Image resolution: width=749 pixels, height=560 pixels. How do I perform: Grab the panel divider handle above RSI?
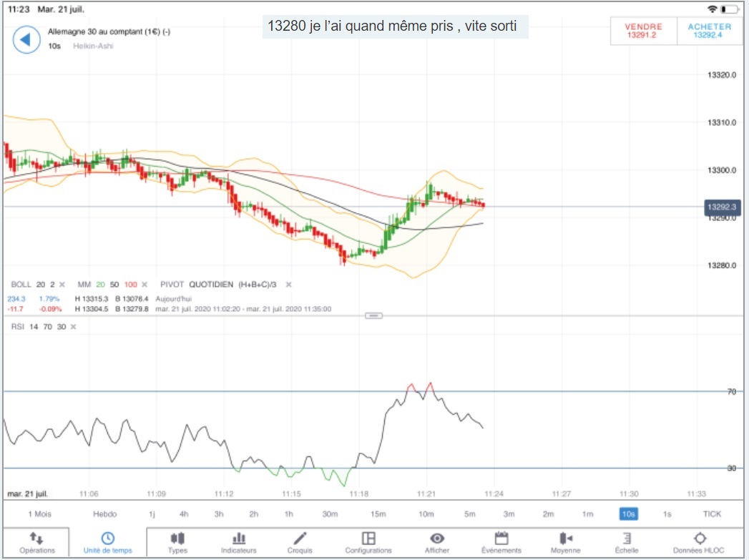[x=373, y=315]
